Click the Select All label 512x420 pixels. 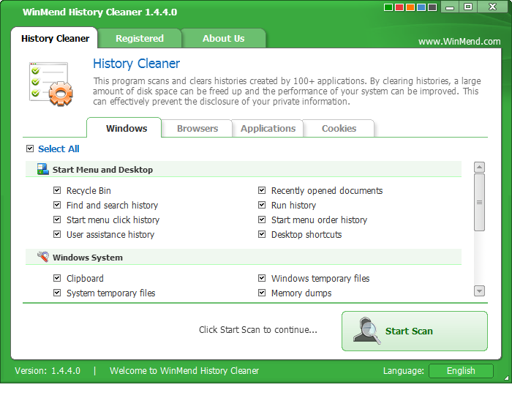click(x=59, y=149)
